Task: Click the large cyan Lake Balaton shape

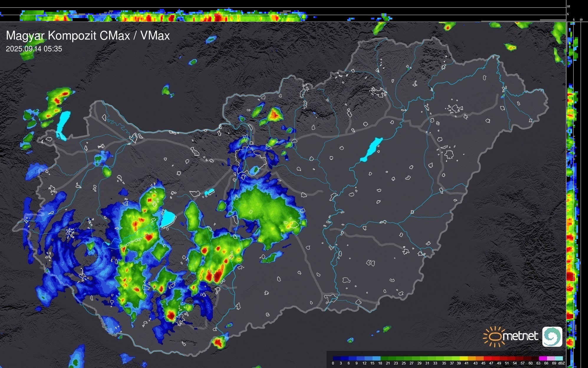Action: pos(168,218)
